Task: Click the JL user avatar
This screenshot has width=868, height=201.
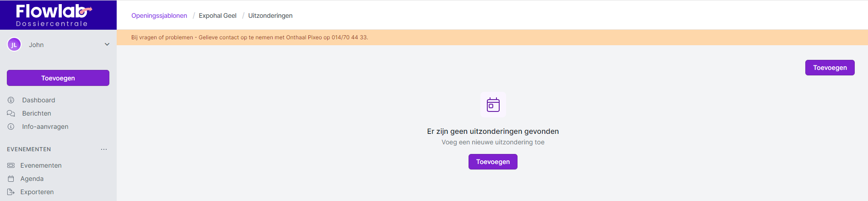Action: 14,45
